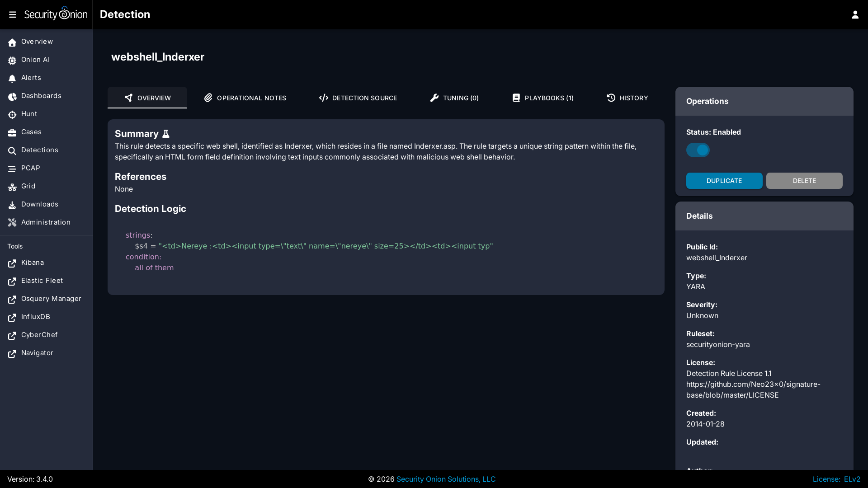The height and width of the screenshot is (488, 868).
Task: Open the user account icon
Action: pos(855,14)
